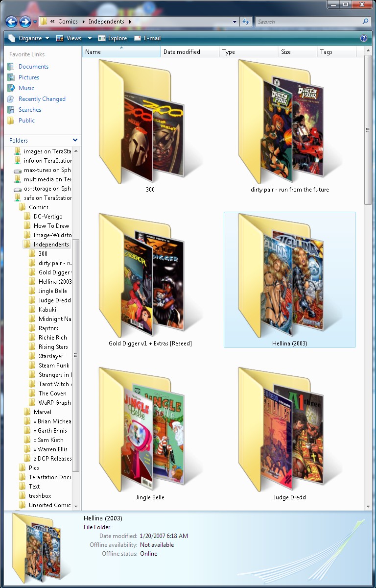Screen dimensions: 376x588
Task: Click the Refresh button in address bar
Action: pos(246,22)
